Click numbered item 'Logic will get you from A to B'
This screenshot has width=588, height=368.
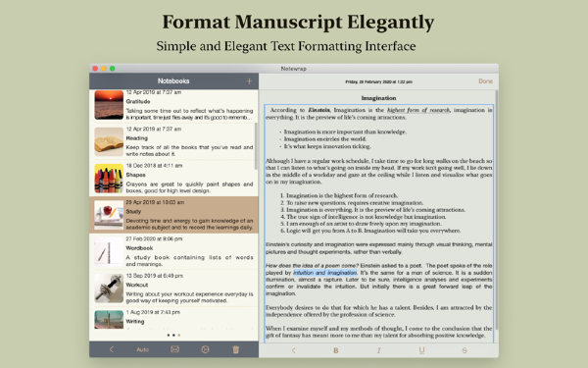373,231
